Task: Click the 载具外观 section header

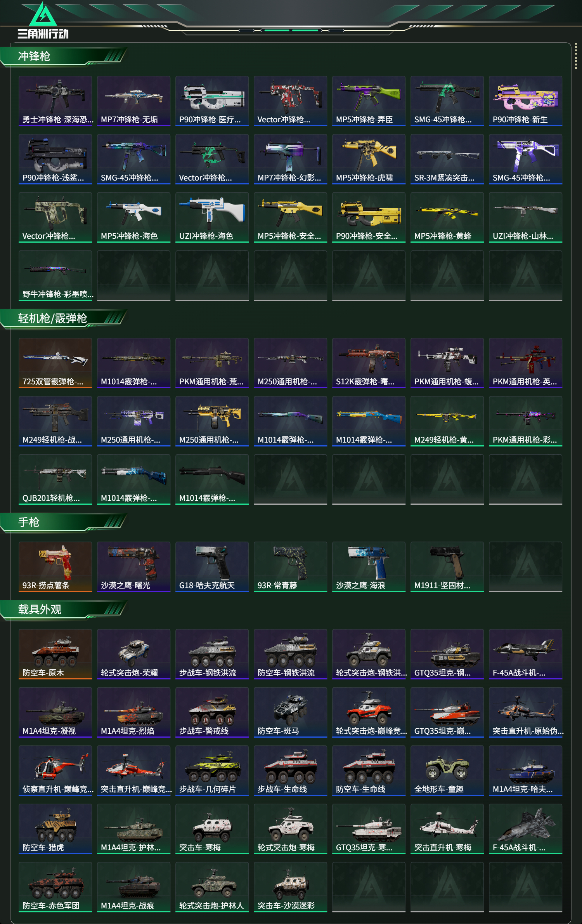Action: [64, 610]
